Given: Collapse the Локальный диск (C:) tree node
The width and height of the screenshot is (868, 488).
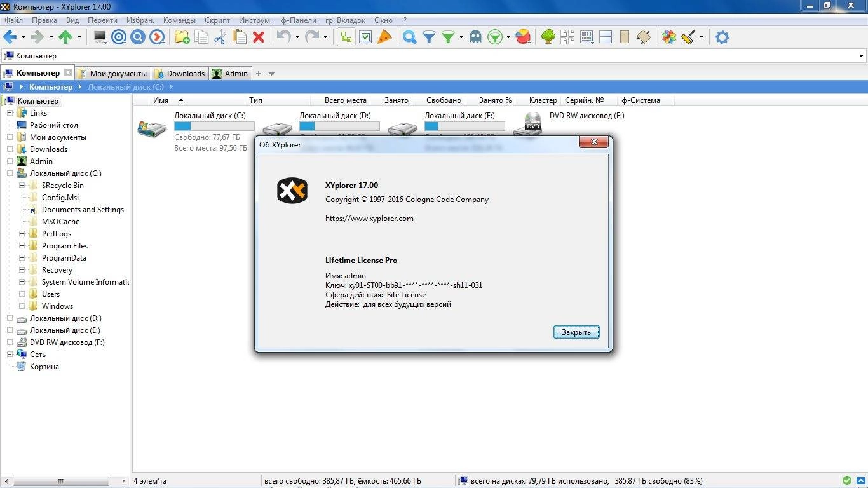Looking at the screenshot, I should click(10, 173).
